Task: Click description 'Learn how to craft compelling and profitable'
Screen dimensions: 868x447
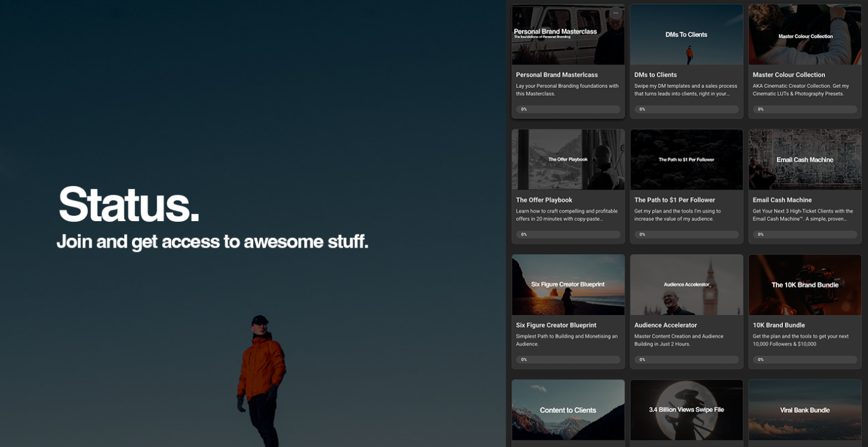Action: click(x=567, y=215)
